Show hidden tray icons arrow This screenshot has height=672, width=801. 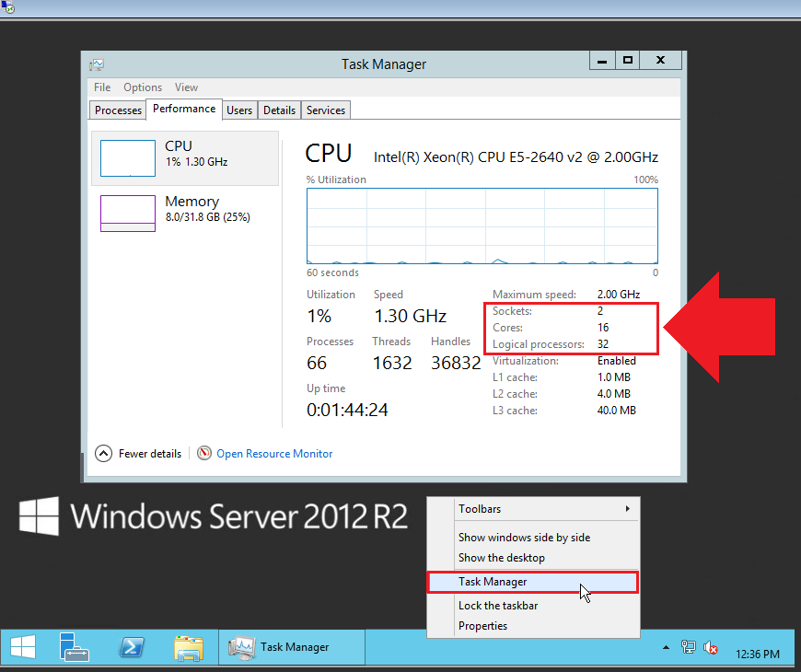(666, 647)
